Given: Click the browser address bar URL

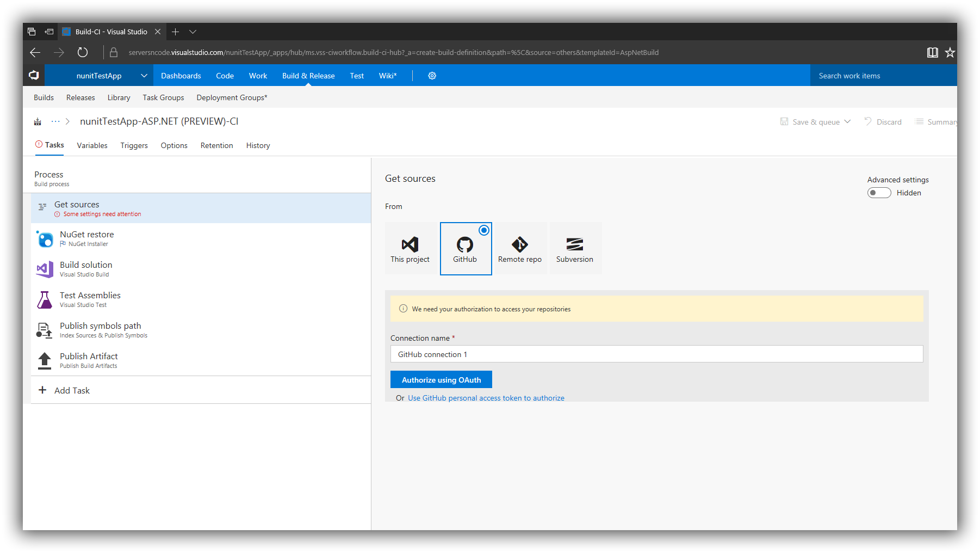Looking at the screenshot, I should point(393,52).
